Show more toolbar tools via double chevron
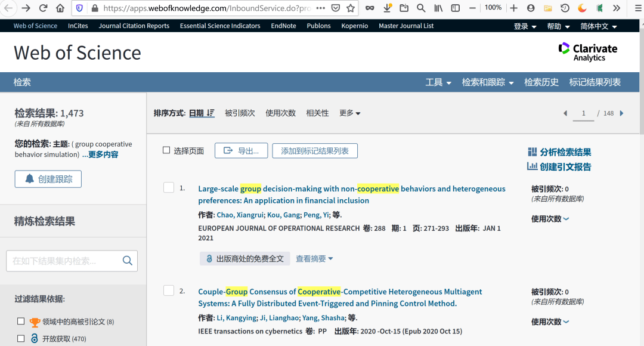 pos(617,8)
